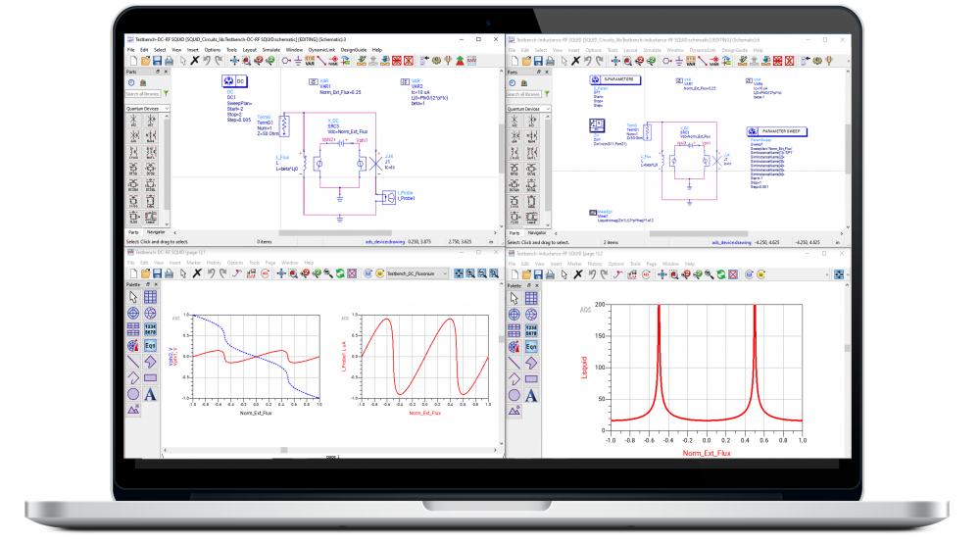Screen dimensions: 980x544
Task: Select Rectangular Plot in DC-RF data display palette
Action: tap(150, 297)
